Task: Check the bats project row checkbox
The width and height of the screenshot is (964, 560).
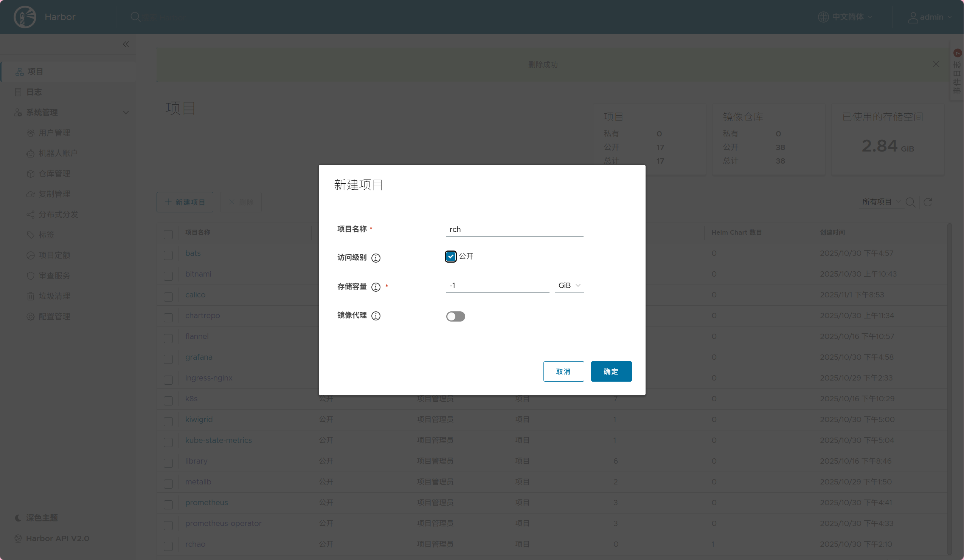Action: click(x=168, y=255)
